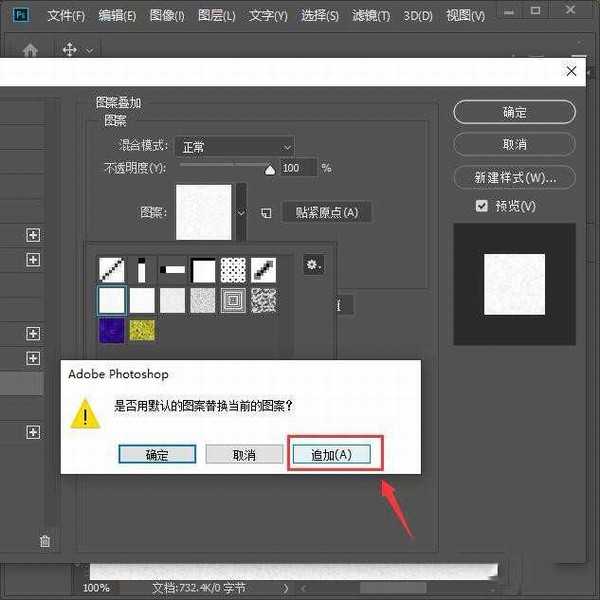Click the opacity slider handle
Viewport: 600px width, 600px height.
click(x=269, y=170)
